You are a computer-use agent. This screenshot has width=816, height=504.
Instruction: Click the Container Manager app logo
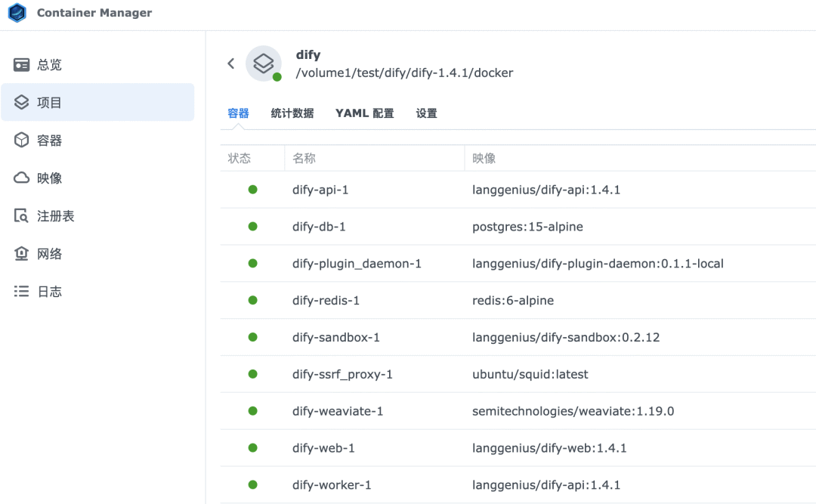[x=17, y=13]
